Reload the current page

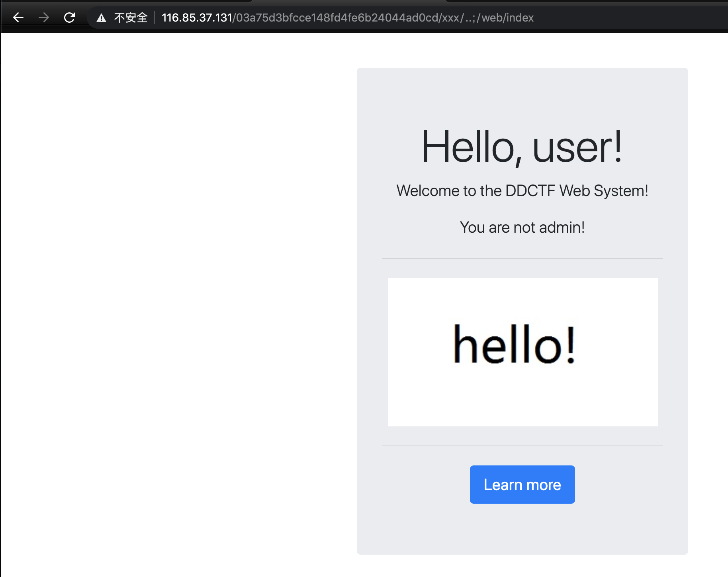click(69, 18)
